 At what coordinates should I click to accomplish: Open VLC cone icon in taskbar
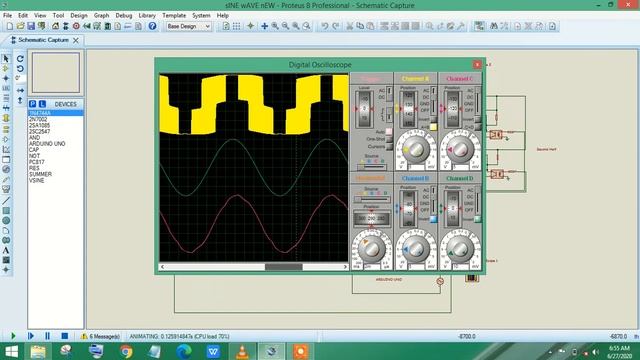[x=242, y=351]
